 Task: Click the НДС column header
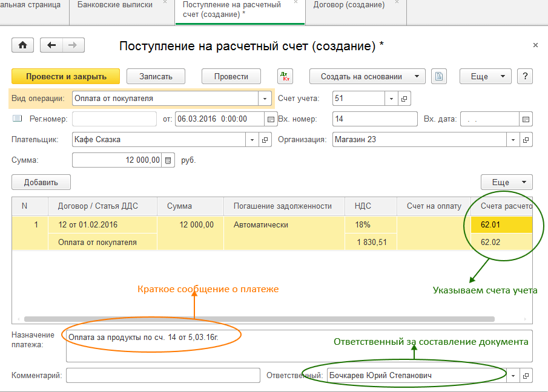click(x=371, y=206)
